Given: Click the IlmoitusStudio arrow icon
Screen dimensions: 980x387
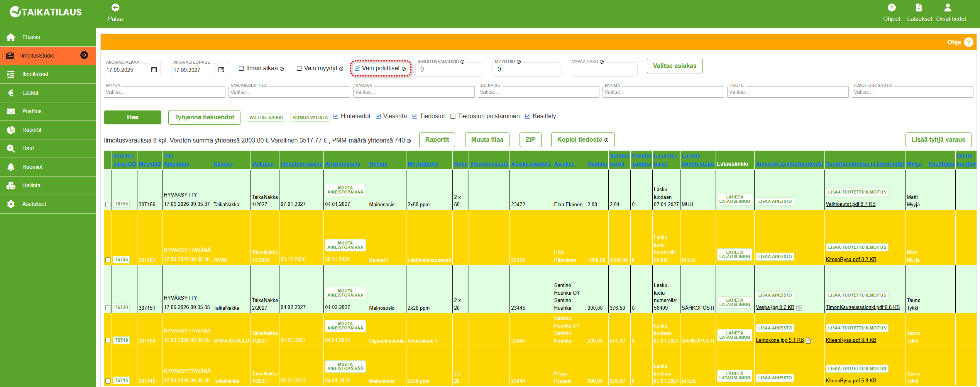Looking at the screenshot, I should (x=84, y=55).
